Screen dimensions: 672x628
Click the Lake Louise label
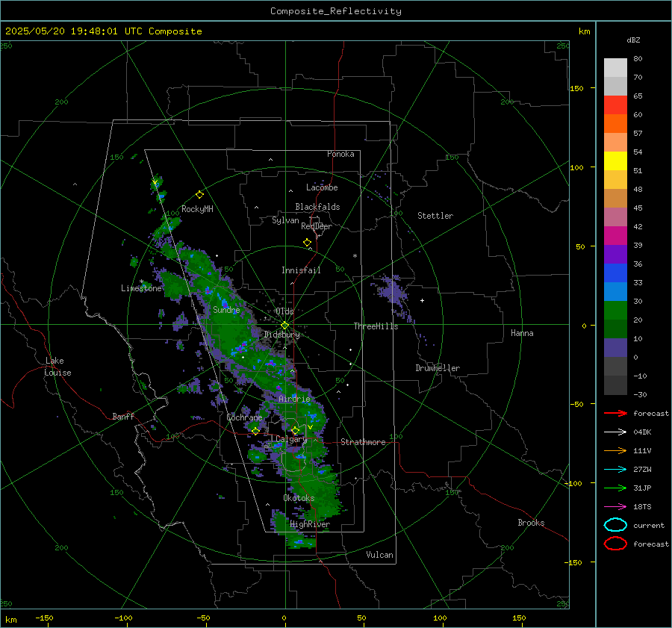(57, 367)
